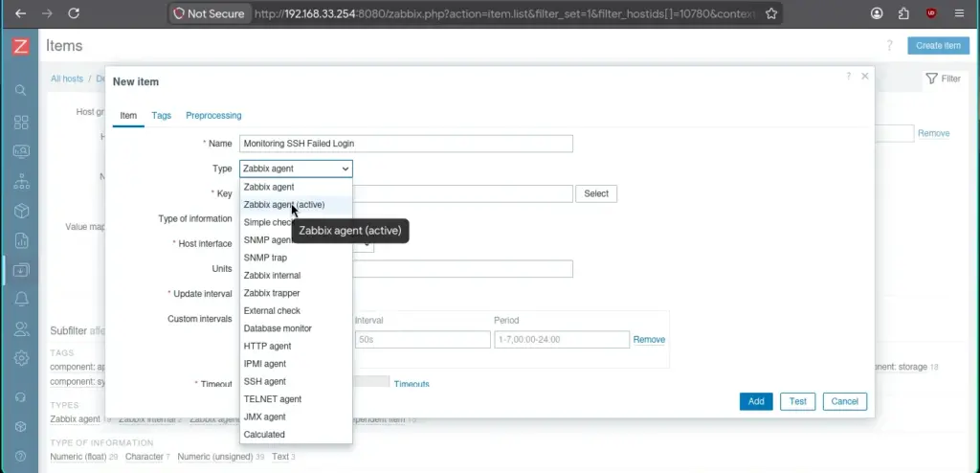The height and width of the screenshot is (473, 980).
Task: Collapse the Type dropdown box
Action: point(296,169)
